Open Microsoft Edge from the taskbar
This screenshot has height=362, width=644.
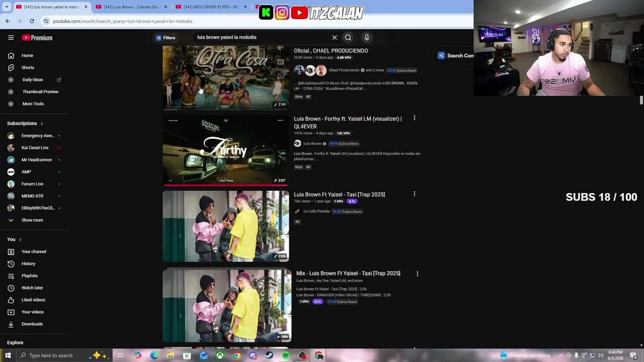pos(154,355)
